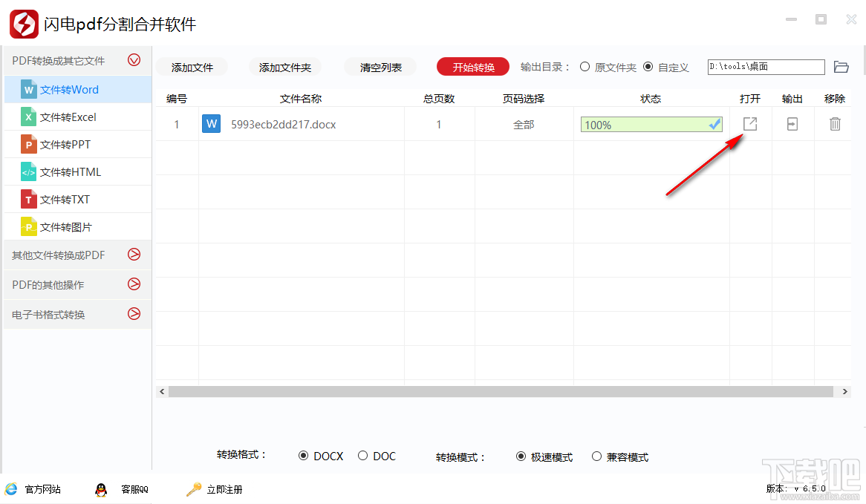The height and width of the screenshot is (504, 866).
Task: Remove the file using the trash icon
Action: pyautogui.click(x=835, y=124)
